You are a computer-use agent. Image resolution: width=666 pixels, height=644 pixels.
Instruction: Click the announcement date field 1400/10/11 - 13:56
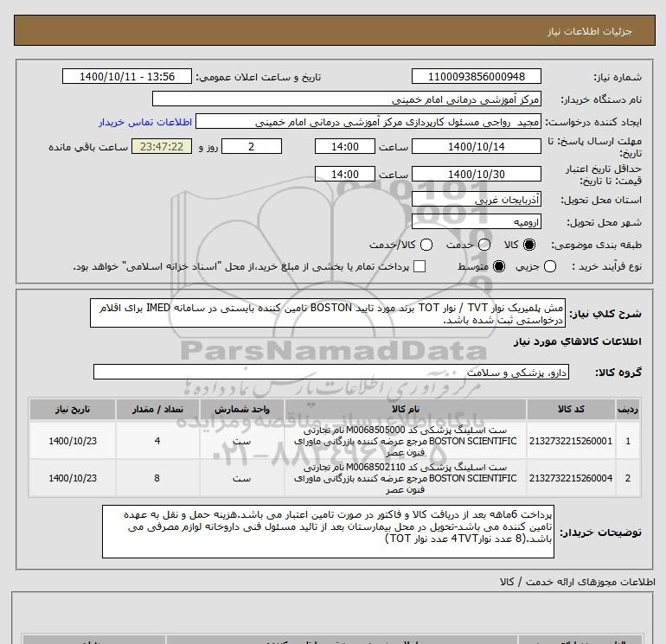[x=127, y=76]
